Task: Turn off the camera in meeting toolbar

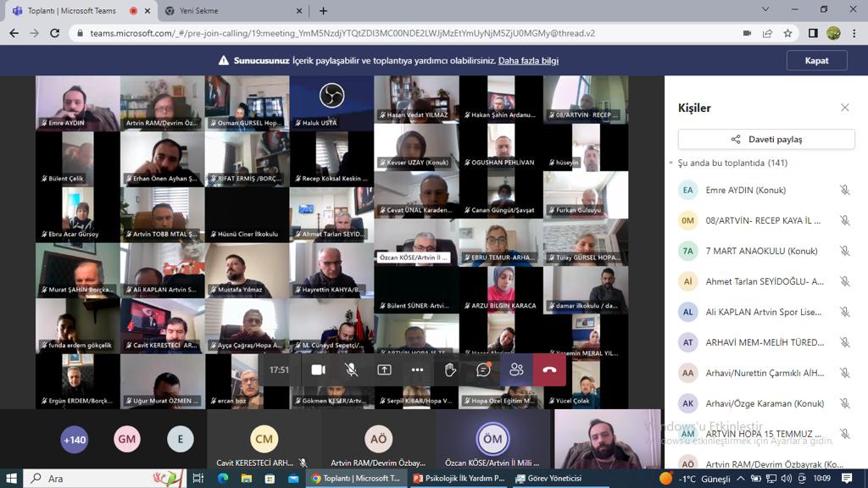Action: coord(319,370)
